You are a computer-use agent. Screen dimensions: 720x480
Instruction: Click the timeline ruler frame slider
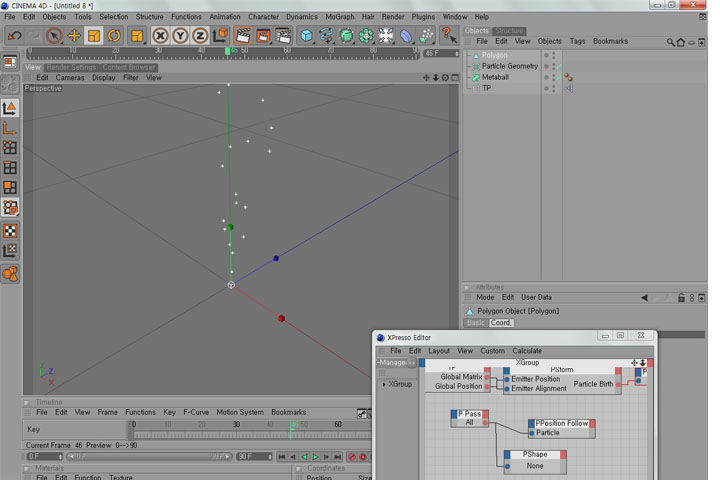(223, 54)
